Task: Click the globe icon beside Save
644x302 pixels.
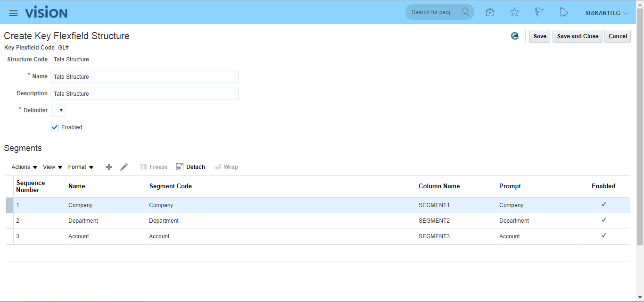Action: tap(515, 36)
